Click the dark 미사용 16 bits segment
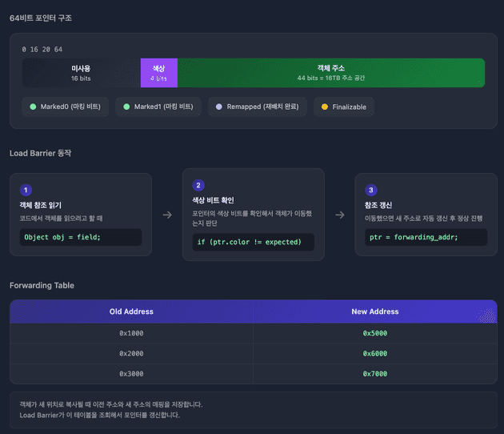 click(x=81, y=73)
